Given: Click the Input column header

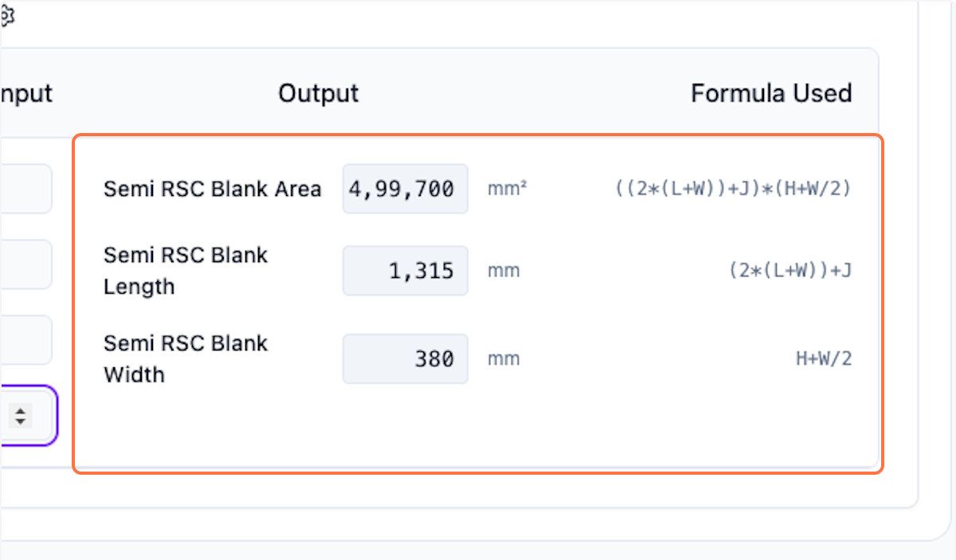Looking at the screenshot, I should click(x=26, y=93).
